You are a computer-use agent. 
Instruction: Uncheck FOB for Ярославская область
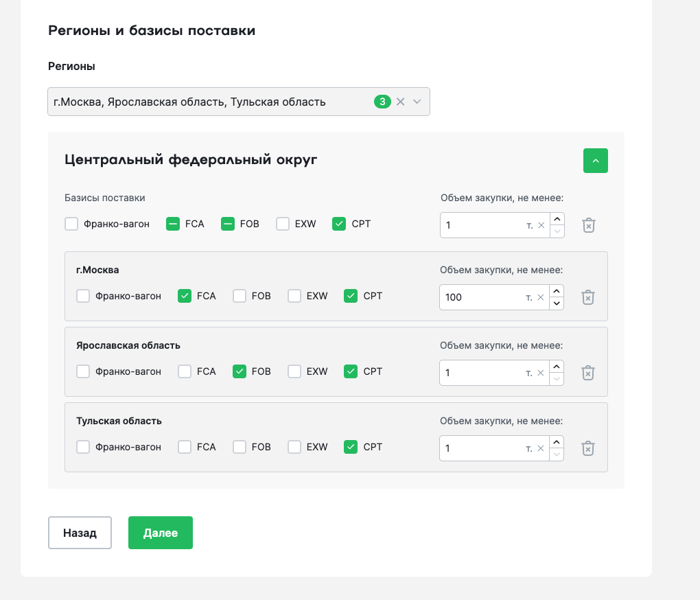click(240, 371)
